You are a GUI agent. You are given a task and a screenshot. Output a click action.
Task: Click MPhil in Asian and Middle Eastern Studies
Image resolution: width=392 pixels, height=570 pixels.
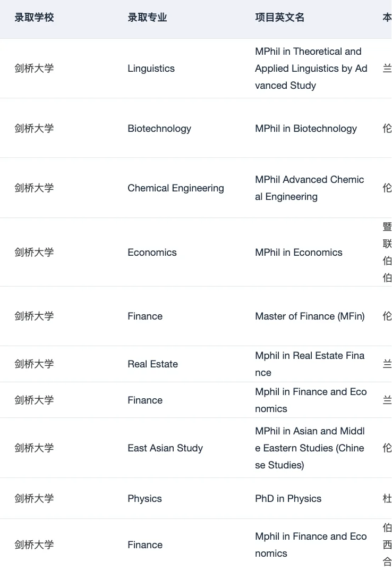pos(310,448)
